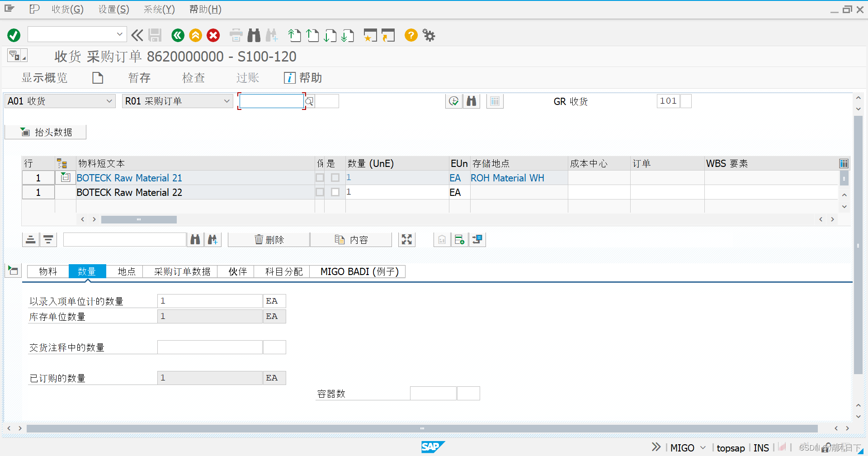Toggle second checkbox in BOTECK Raw Material 22 row

coord(335,192)
